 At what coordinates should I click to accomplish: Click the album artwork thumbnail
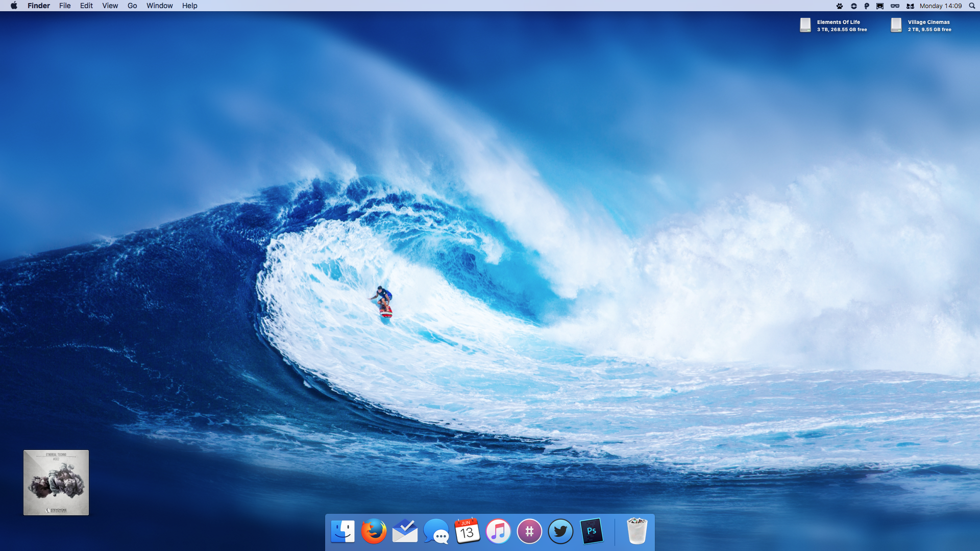click(56, 482)
